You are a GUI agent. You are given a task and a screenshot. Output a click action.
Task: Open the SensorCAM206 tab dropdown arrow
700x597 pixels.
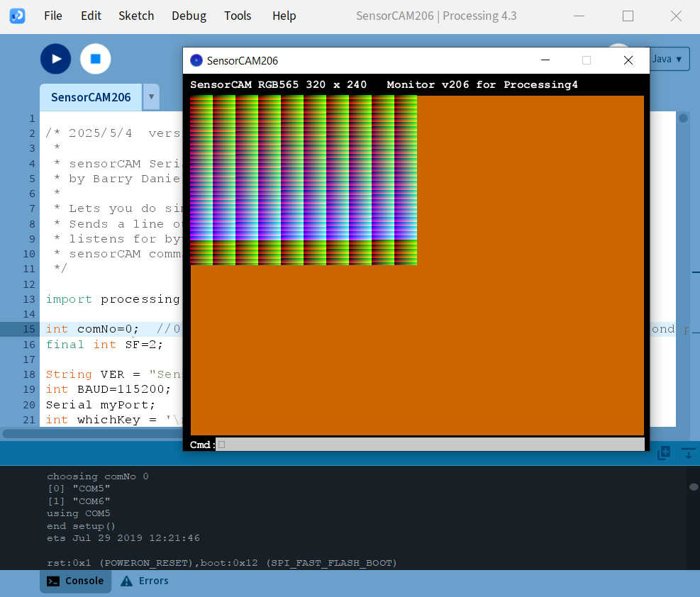(x=150, y=96)
